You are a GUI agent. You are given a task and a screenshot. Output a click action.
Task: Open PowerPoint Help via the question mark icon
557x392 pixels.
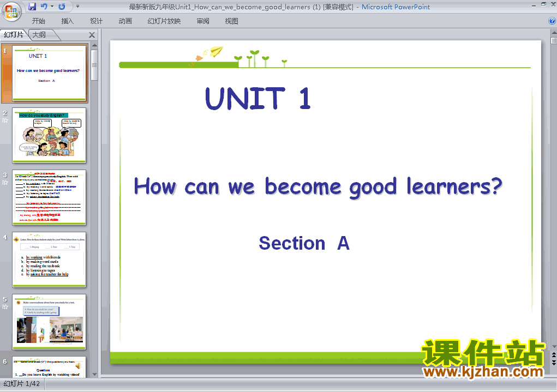pyautogui.click(x=552, y=21)
